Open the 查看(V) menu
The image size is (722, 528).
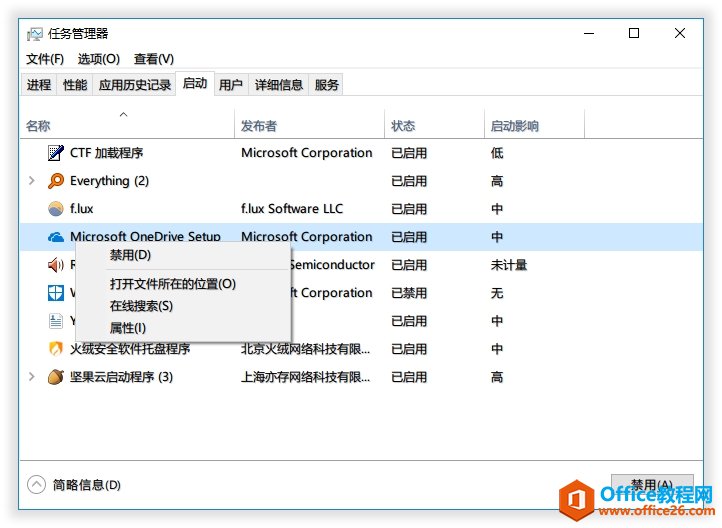[x=154, y=59]
